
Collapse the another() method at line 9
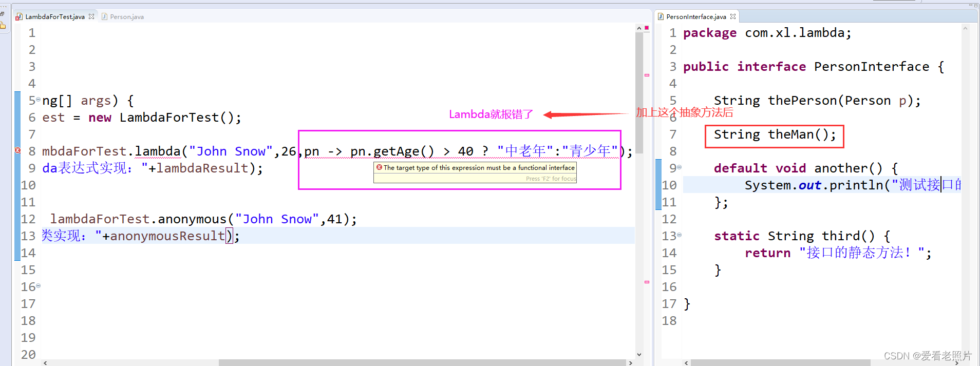(679, 167)
